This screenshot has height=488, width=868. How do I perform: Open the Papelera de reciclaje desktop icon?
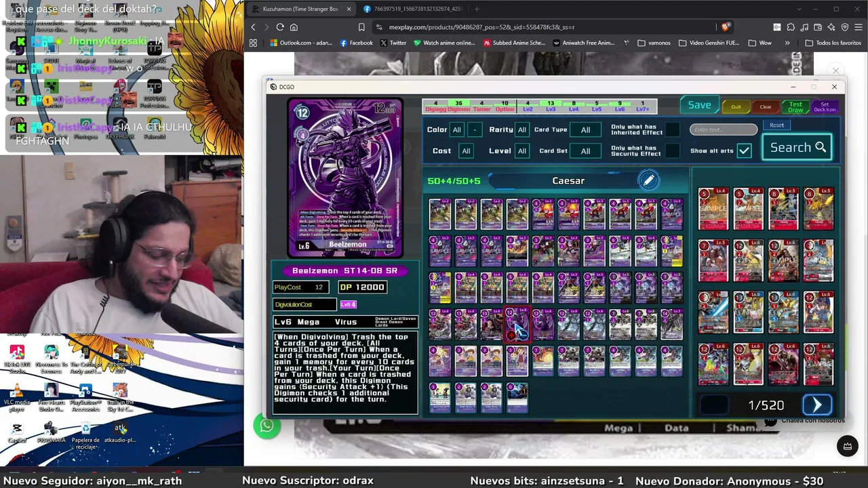(x=85, y=434)
